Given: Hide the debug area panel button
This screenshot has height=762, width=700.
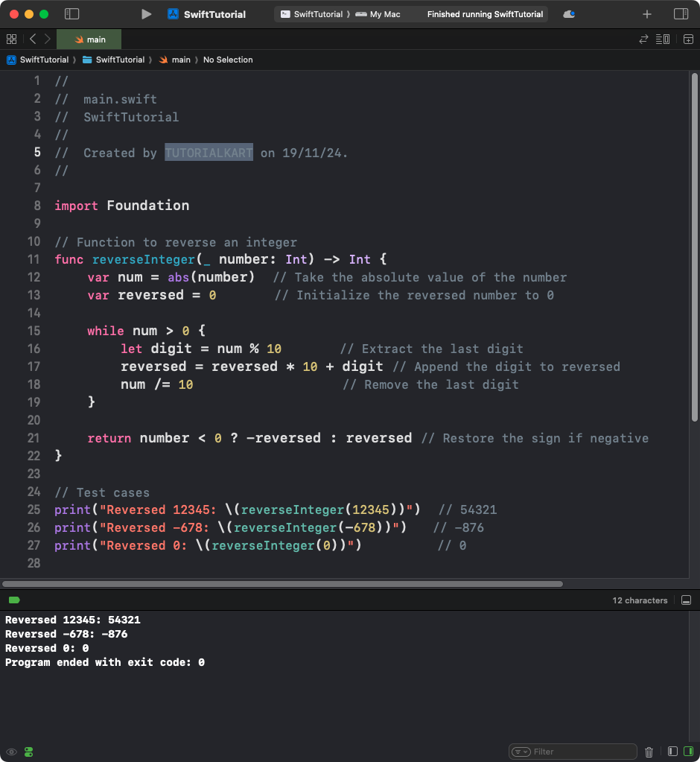Looking at the screenshot, I should [x=686, y=600].
